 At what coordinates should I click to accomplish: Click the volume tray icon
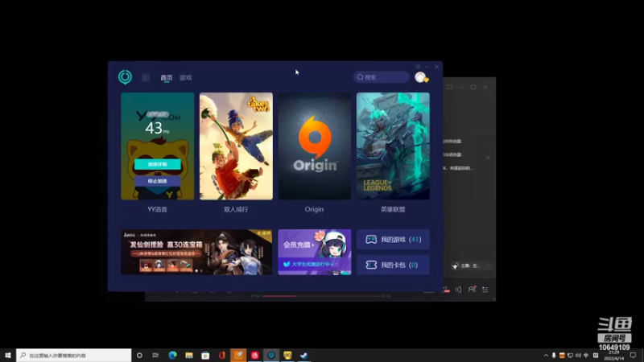(x=578, y=355)
